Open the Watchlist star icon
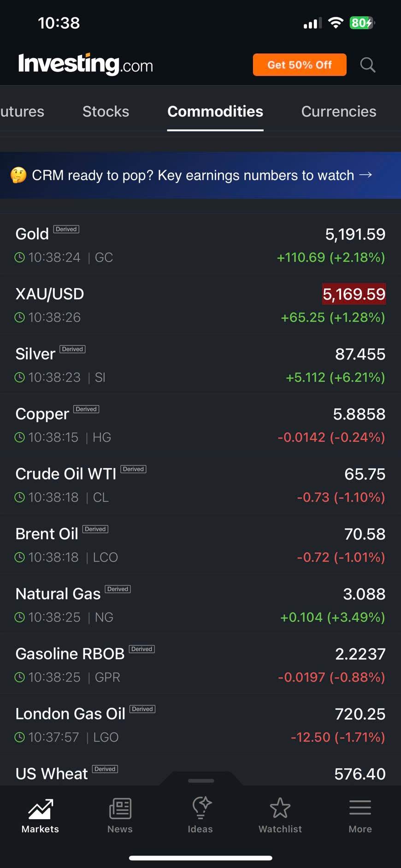This screenshot has height=868, width=401. tap(280, 809)
